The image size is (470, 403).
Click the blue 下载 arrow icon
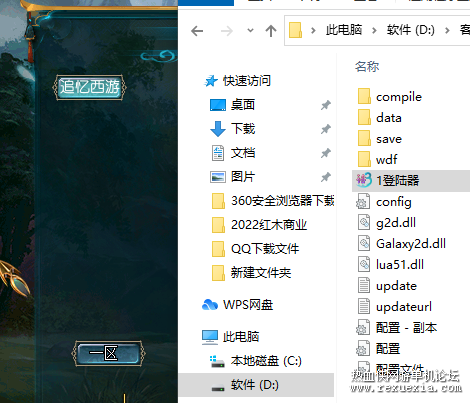coord(218,129)
